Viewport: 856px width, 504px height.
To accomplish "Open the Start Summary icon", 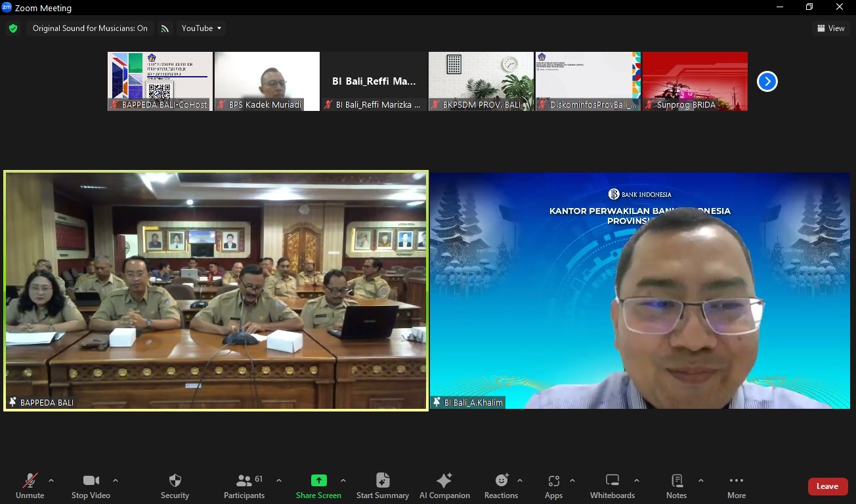I will (x=381, y=481).
